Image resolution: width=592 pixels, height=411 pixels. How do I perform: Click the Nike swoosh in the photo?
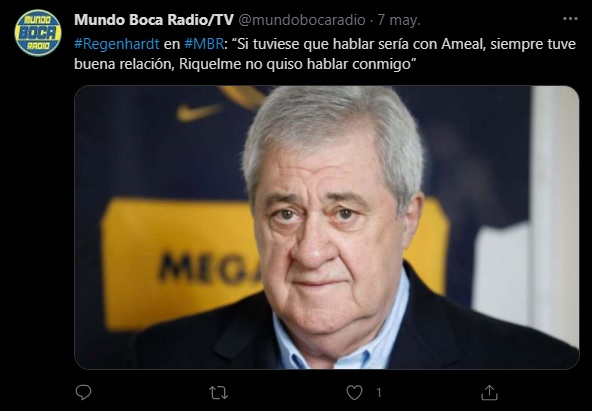pyautogui.click(x=199, y=111)
